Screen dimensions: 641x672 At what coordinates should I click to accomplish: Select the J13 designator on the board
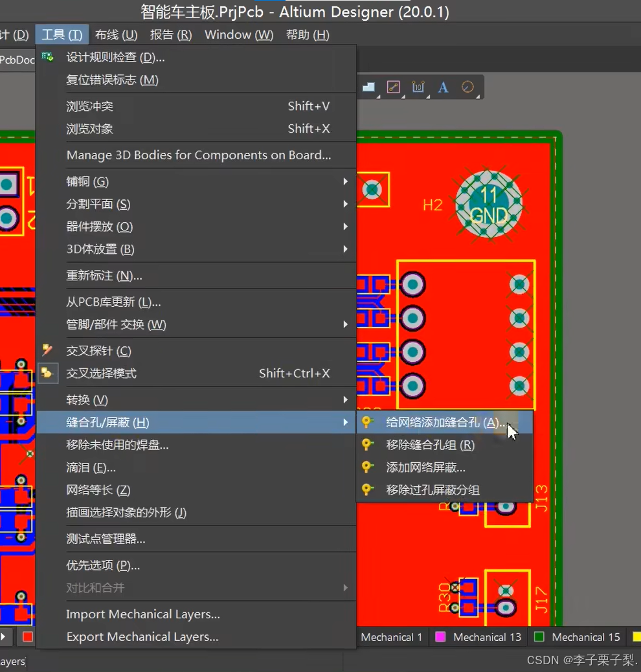[x=542, y=498]
